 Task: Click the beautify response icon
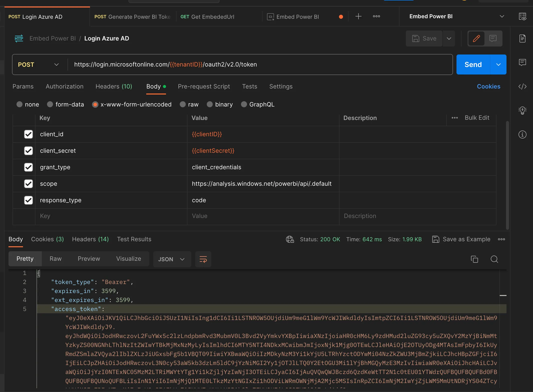(203, 259)
